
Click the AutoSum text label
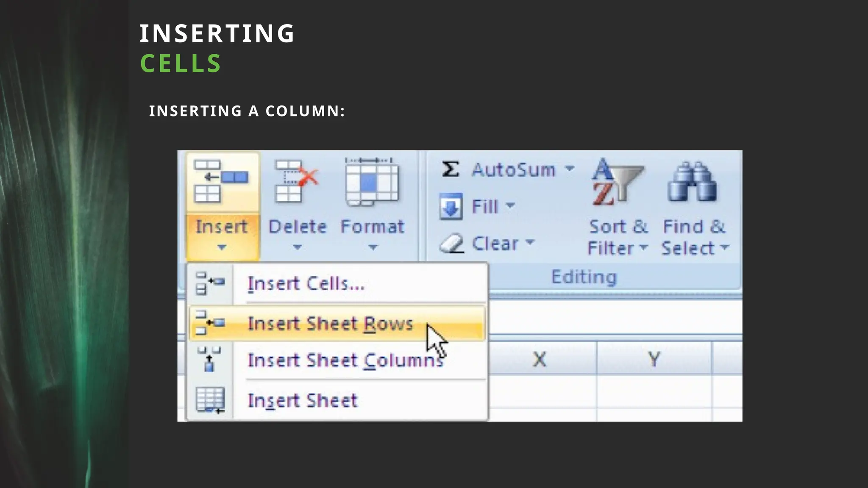(513, 169)
